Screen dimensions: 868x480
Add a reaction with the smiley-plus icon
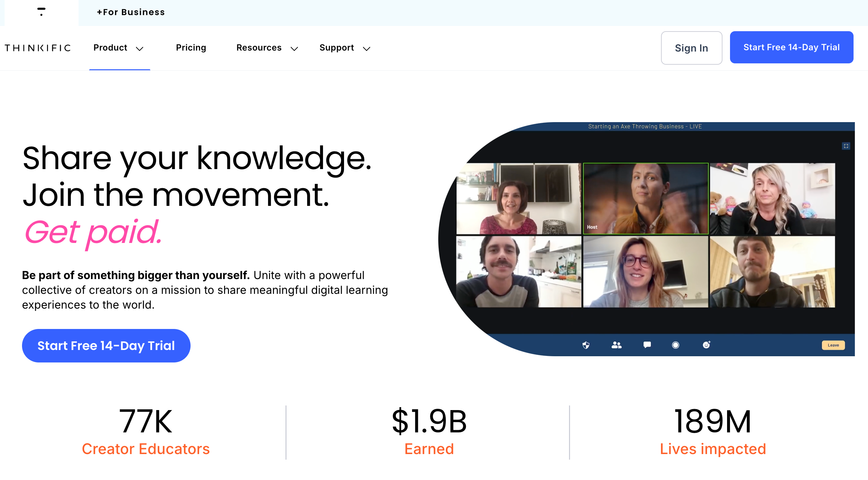pyautogui.click(x=706, y=345)
